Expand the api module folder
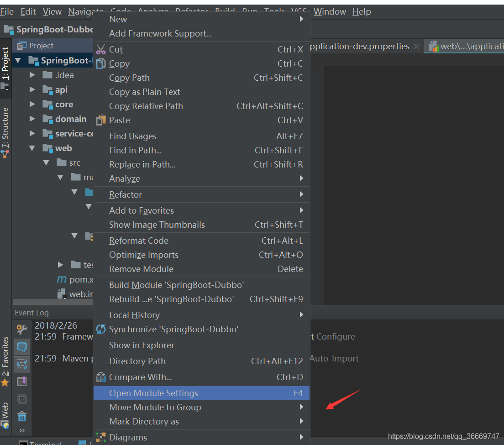This screenshot has height=445, width=504. pos(32,89)
